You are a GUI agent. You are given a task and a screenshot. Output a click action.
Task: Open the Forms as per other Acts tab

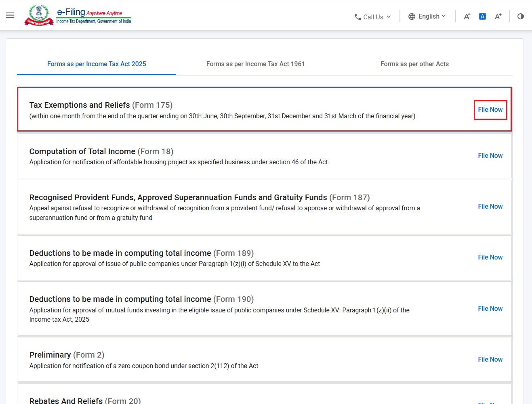pos(414,64)
